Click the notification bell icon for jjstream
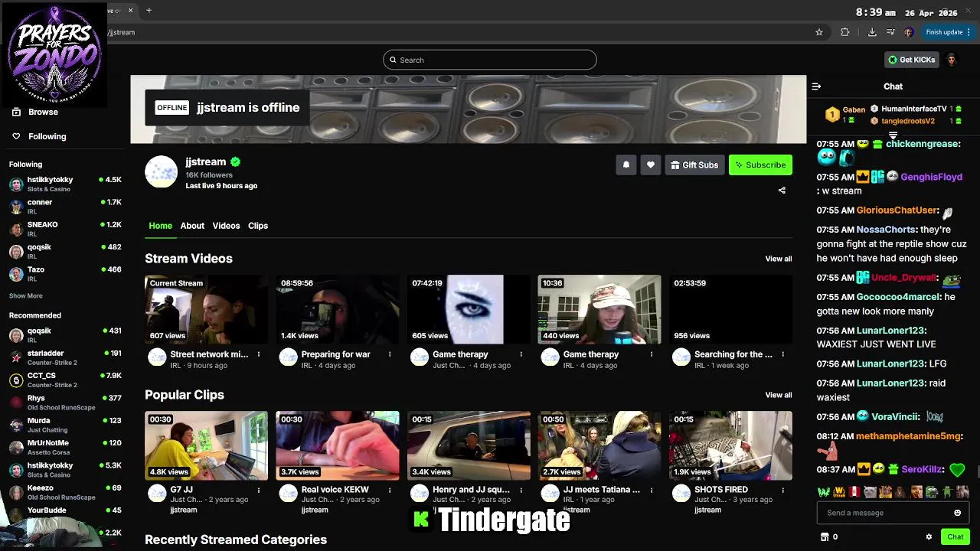 [x=626, y=165]
